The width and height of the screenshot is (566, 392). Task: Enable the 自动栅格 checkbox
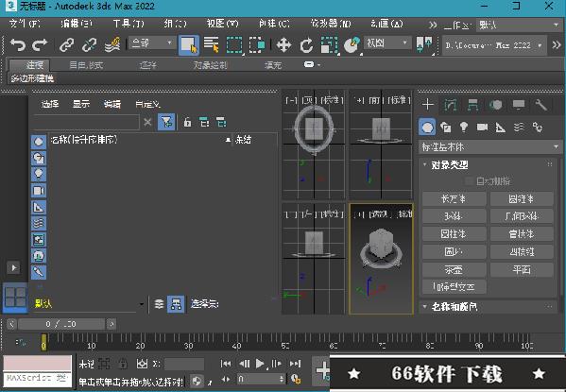tap(469, 181)
